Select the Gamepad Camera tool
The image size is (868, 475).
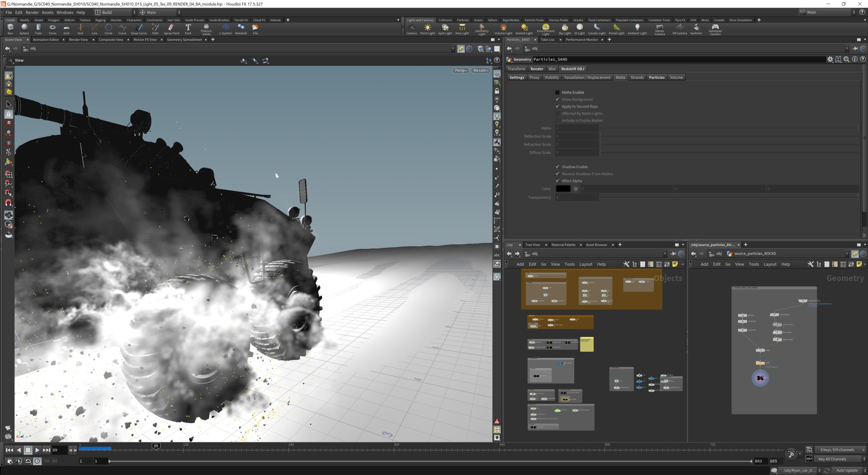click(x=715, y=30)
